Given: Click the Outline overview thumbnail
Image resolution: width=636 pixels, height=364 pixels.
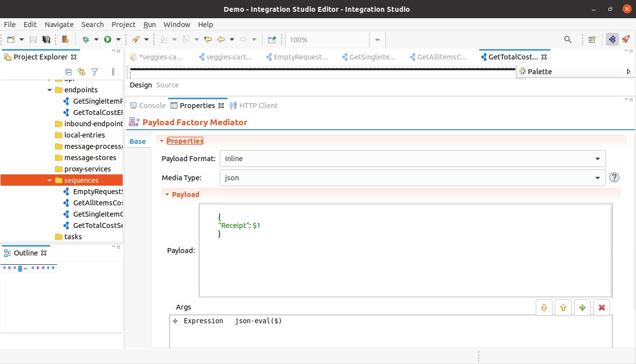Looking at the screenshot, I should (x=29, y=268).
